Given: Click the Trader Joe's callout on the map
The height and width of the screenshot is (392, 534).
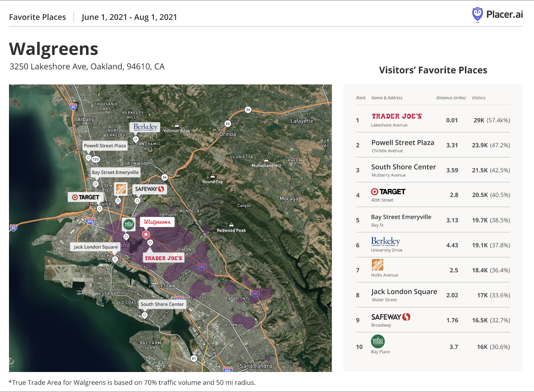Looking at the screenshot, I should click(x=163, y=258).
